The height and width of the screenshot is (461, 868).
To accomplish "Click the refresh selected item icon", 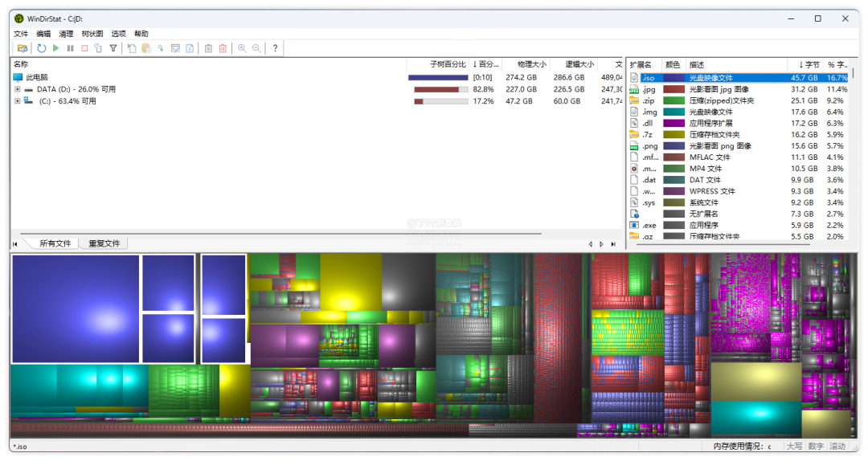I will (98, 48).
